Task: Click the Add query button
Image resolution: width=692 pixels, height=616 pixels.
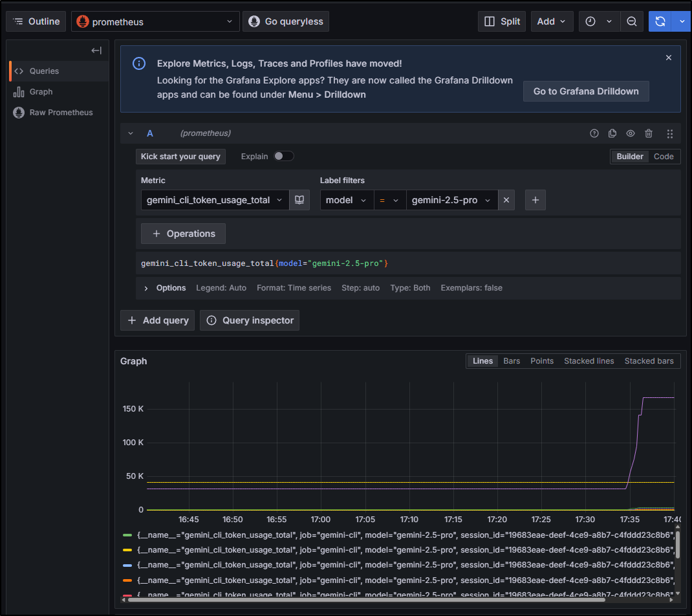Action: [x=158, y=320]
